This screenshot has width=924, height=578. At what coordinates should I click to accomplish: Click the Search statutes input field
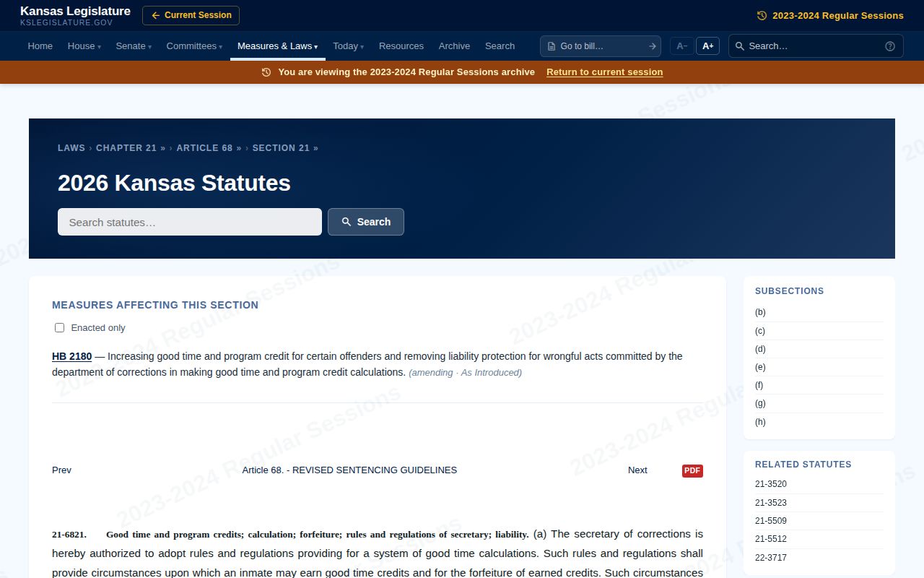point(190,222)
